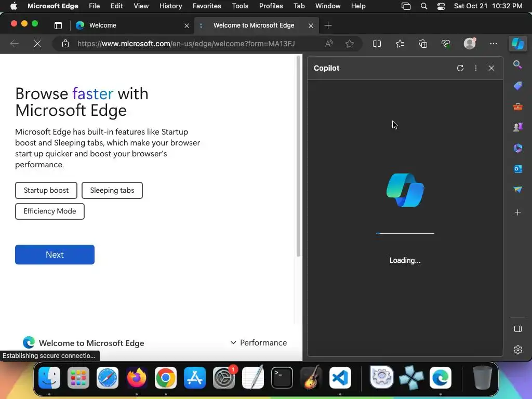The width and height of the screenshot is (532, 399).
Task: Refresh the Copilot pane
Action: 460,68
